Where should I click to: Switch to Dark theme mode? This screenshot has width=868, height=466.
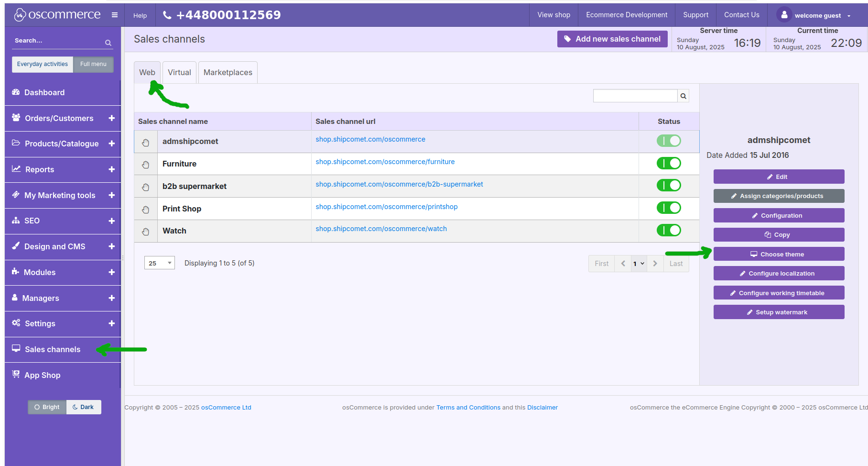tap(84, 407)
